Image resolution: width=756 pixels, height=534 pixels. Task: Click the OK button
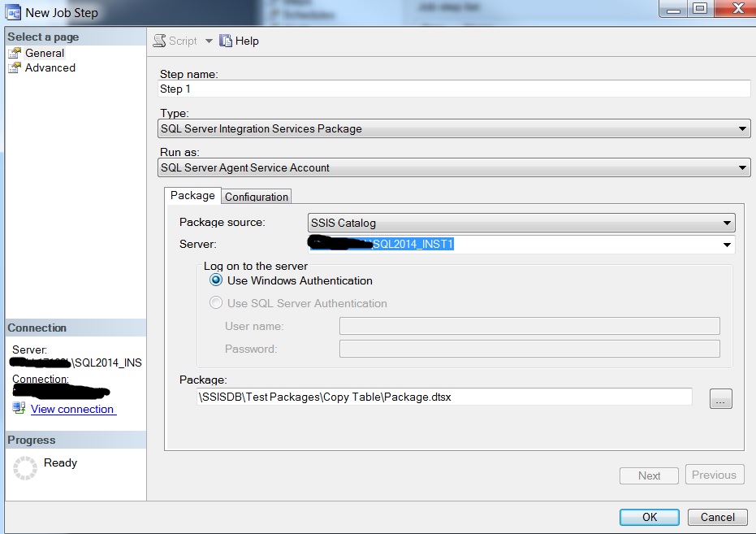pos(649,517)
